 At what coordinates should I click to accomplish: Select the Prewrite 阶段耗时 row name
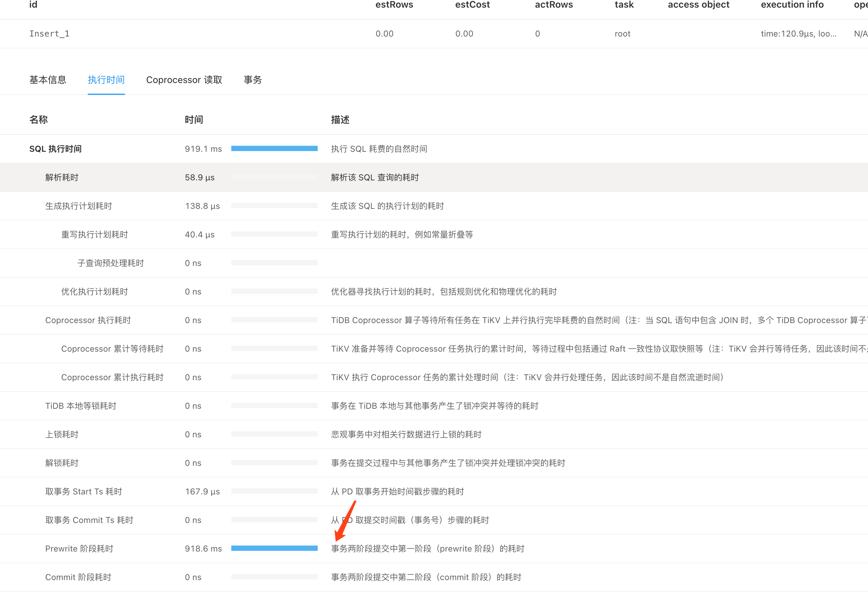79,549
